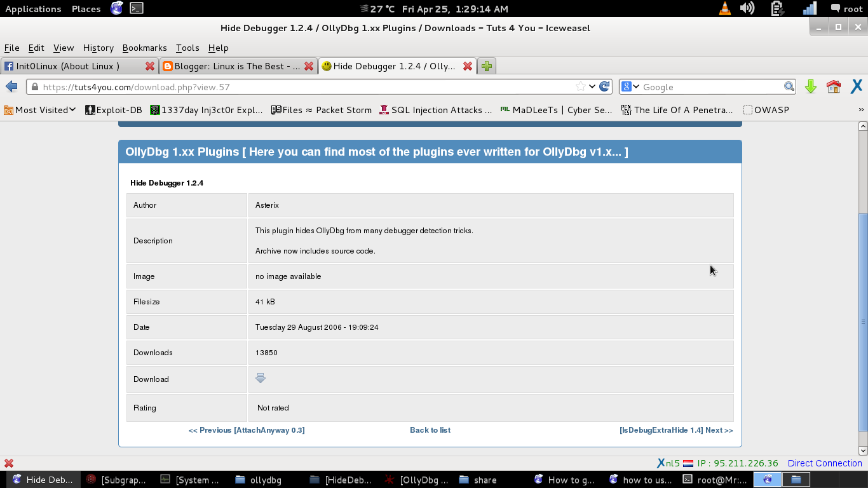Go to Previous AttachAnyway 0.3 link
This screenshot has width=868, height=488.
(x=247, y=430)
